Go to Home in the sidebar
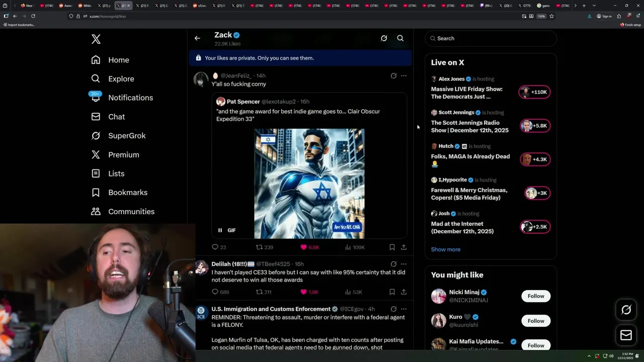644x362 pixels. [110, 60]
